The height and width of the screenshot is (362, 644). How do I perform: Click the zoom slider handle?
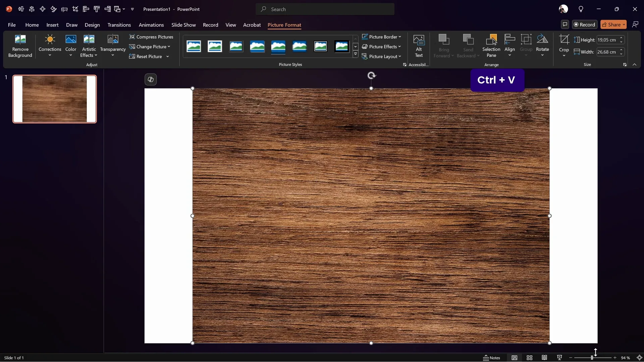[592, 358]
